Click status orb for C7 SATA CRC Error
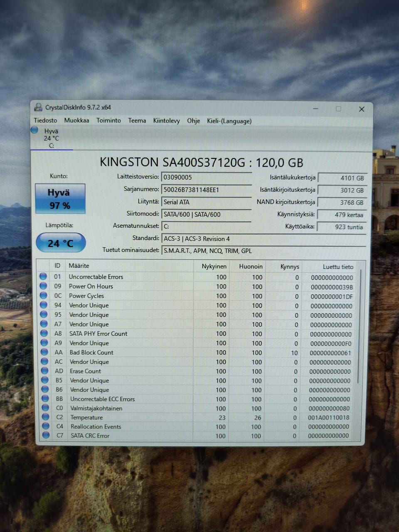Viewport: 399px width, 532px height. pyautogui.click(x=46, y=435)
